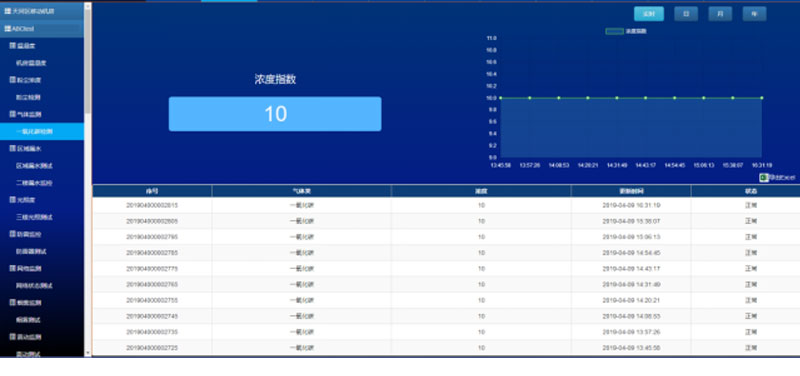Switch chart to 年 year view

tap(754, 14)
